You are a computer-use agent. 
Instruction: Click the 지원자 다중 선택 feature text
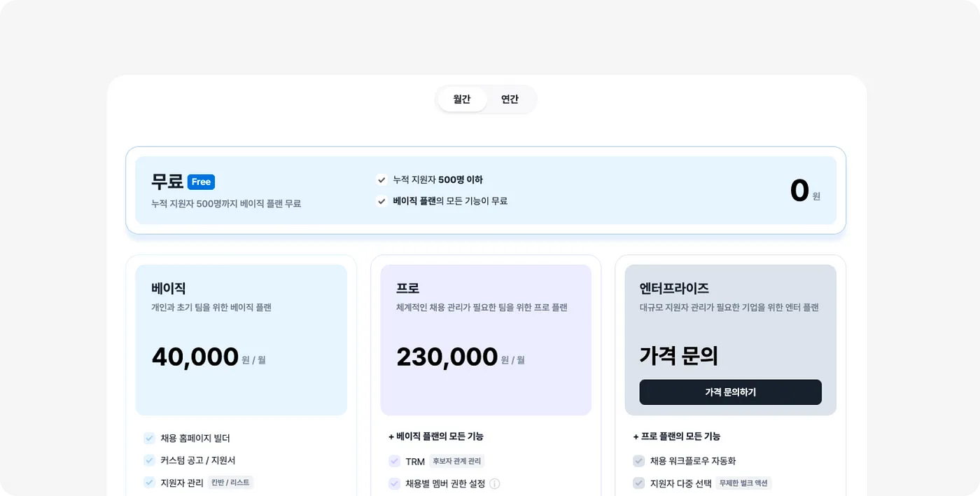coord(681,483)
